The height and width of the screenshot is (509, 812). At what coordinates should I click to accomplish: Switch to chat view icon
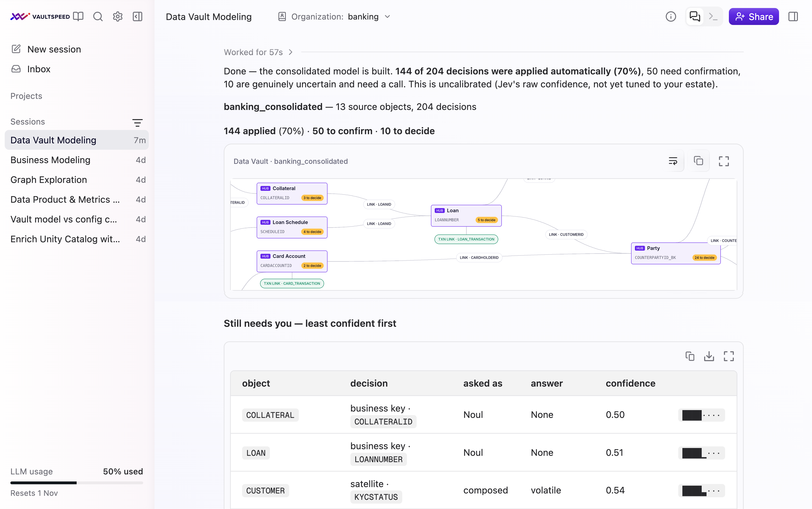(x=695, y=16)
